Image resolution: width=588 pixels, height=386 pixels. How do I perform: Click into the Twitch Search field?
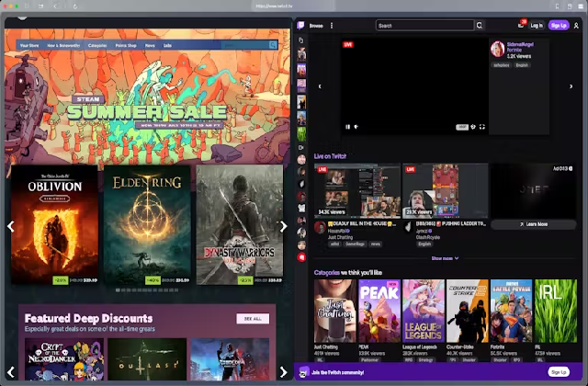(424, 26)
